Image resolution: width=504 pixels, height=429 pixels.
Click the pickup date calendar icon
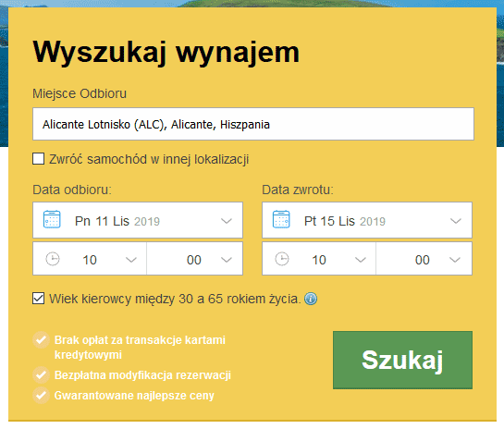[x=52, y=219]
